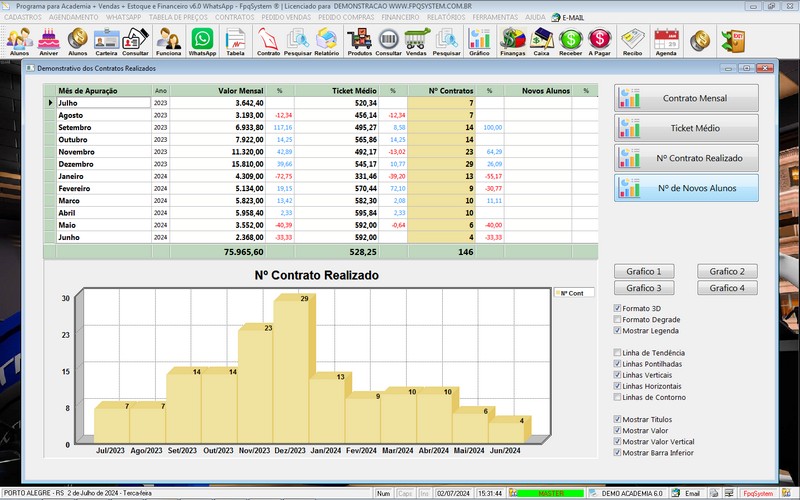Click the Julho month cell
800x500 pixels.
104,103
